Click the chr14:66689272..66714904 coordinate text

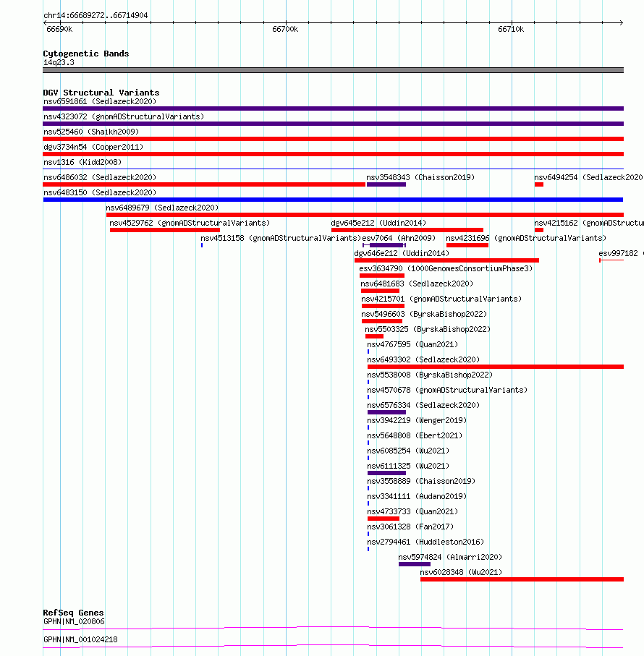(96, 15)
